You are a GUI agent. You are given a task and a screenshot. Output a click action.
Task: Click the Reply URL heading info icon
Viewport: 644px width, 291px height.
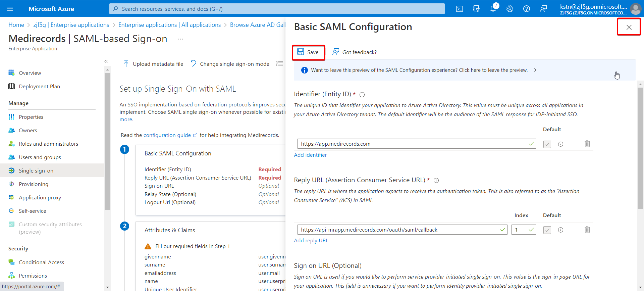click(x=436, y=181)
